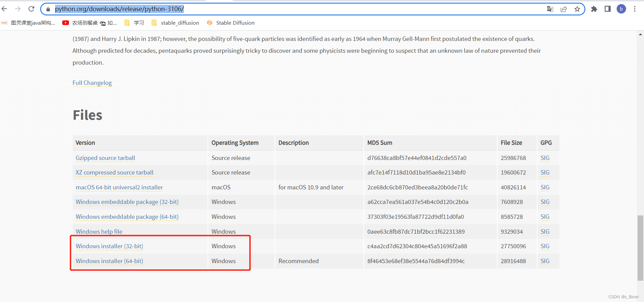Viewport: 644px width, 302px height.
Task: Reload the python.org page
Action: (x=31, y=9)
